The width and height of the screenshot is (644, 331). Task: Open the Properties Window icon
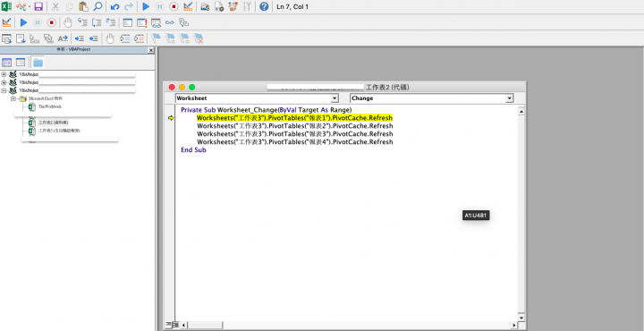(219, 6)
